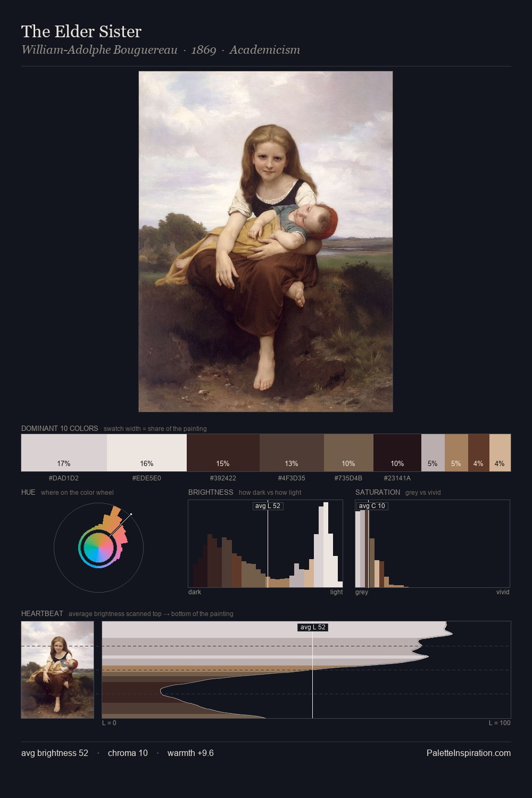Click hex code label #392422
The width and height of the screenshot is (532, 798).
coord(223,478)
